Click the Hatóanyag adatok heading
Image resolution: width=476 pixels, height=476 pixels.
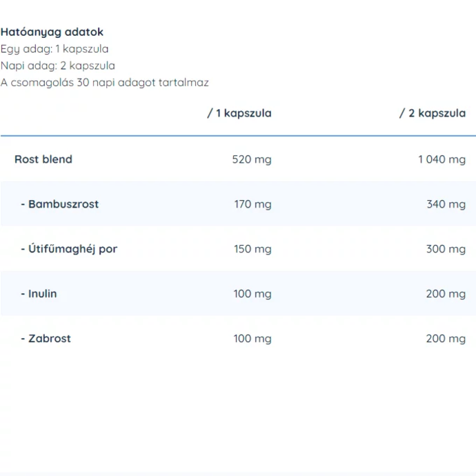(x=52, y=32)
